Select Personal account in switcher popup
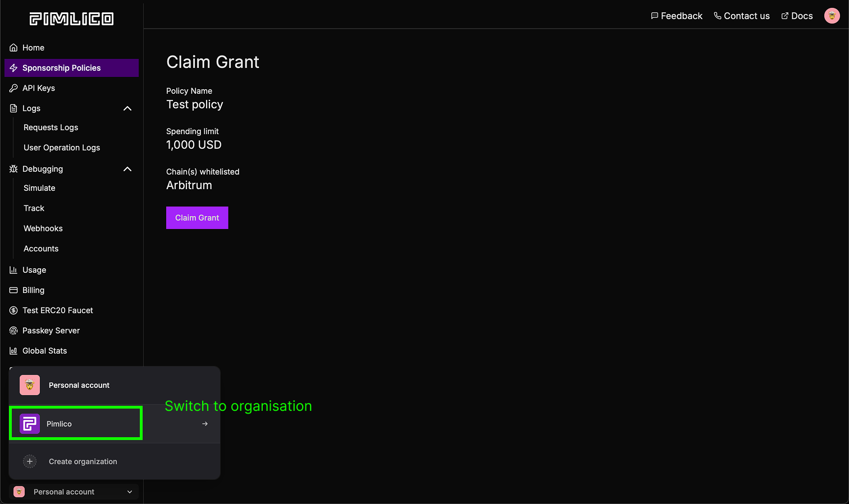 click(115, 385)
